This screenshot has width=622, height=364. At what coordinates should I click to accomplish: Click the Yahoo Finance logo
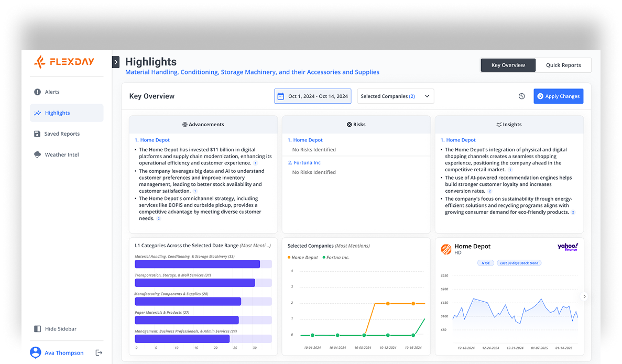pos(568,247)
